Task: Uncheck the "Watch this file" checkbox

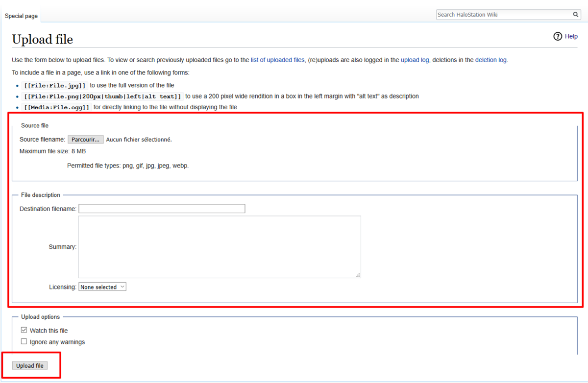Action: [x=24, y=330]
